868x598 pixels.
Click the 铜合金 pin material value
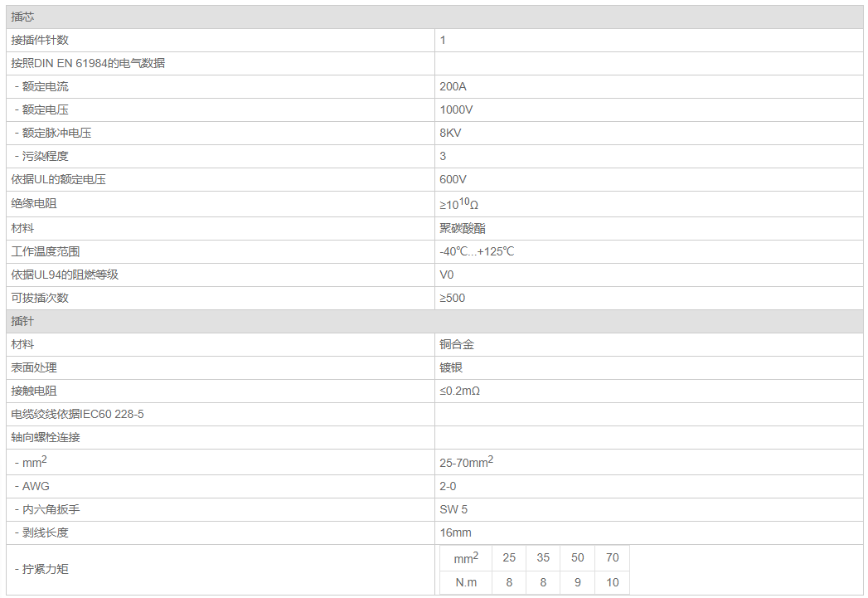(457, 344)
